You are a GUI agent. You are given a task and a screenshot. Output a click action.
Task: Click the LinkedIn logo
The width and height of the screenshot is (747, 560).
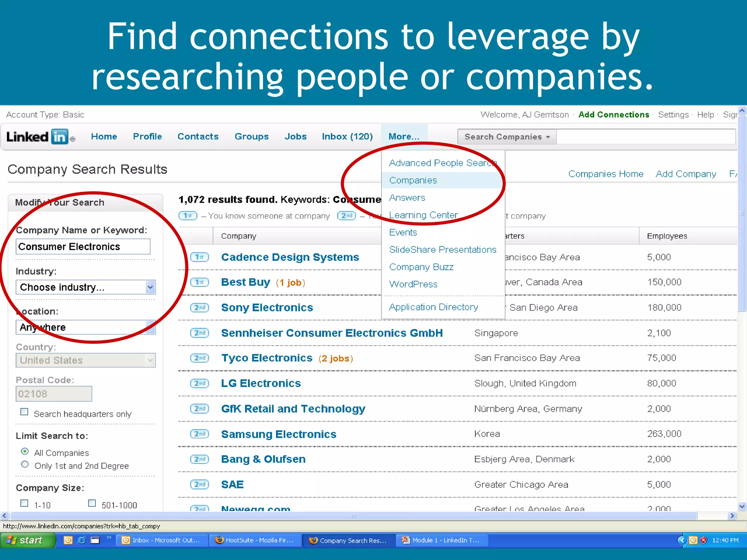pyautogui.click(x=40, y=137)
